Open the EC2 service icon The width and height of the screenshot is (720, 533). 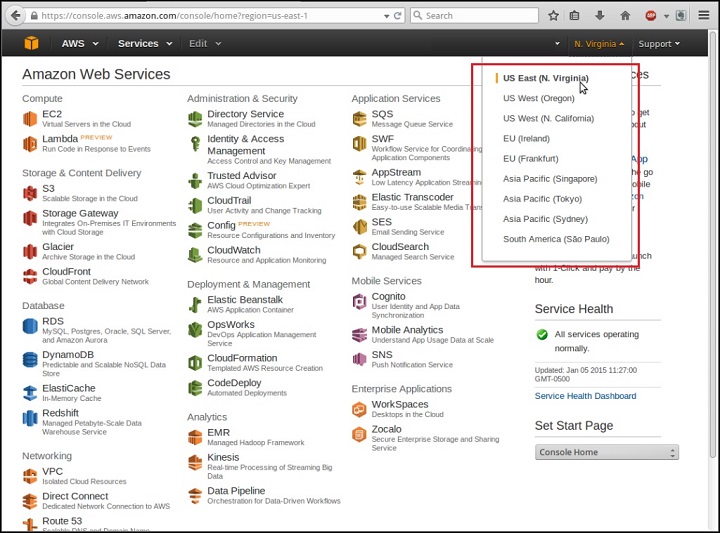point(30,118)
